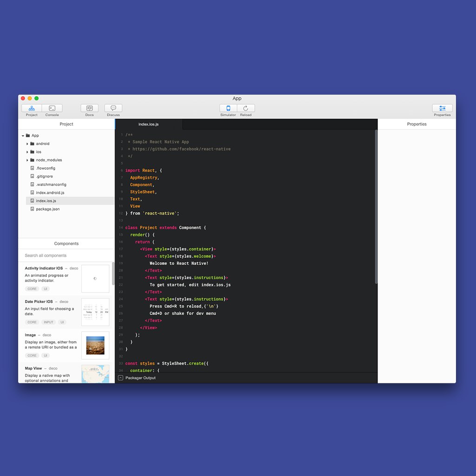The width and height of the screenshot is (476, 476).
Task: Toggle the Properties panel button
Action: pos(443,108)
